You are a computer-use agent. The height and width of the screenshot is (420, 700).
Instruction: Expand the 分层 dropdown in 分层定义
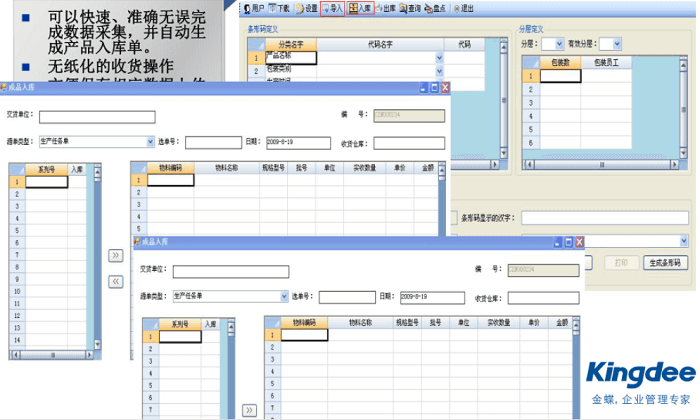click(x=559, y=44)
